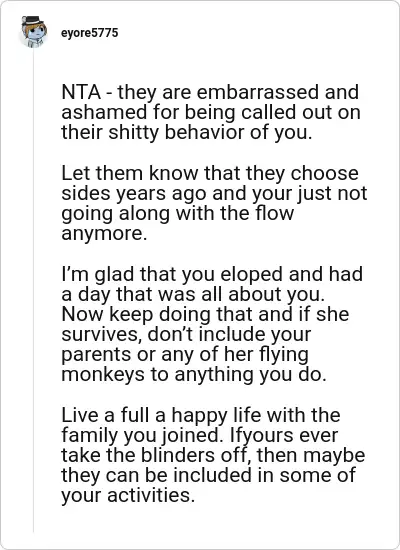Click the top hat on the avatar
Screen dimensions: 400x550
pos(33,20)
